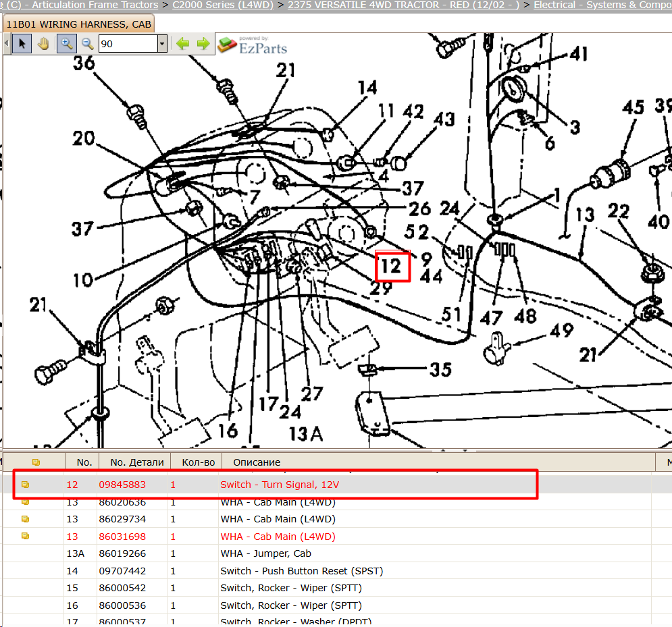Click note icon for part 86031698
Viewport: 672px width, 627px height.
coord(25,536)
